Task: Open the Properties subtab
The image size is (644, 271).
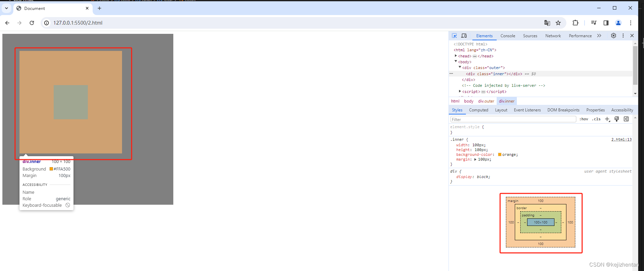Action: click(x=595, y=110)
